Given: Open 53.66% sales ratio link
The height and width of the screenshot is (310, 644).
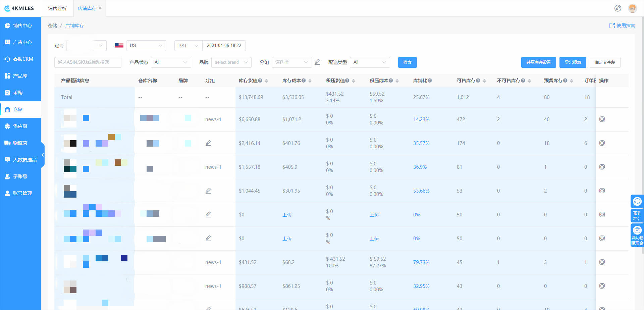Looking at the screenshot, I should 421,191.
